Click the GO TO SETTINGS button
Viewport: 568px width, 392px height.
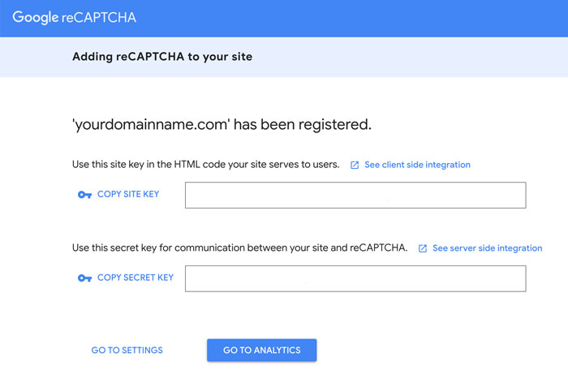pyautogui.click(x=127, y=351)
